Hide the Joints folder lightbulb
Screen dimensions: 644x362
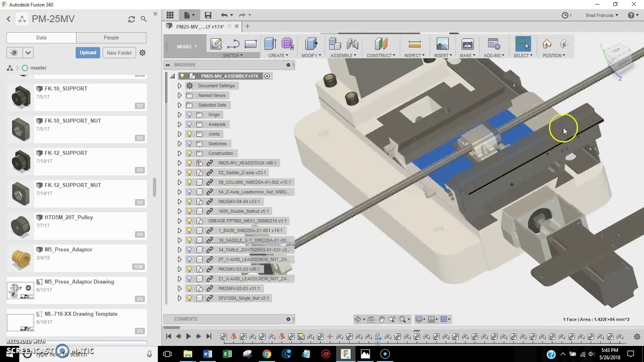190,134
